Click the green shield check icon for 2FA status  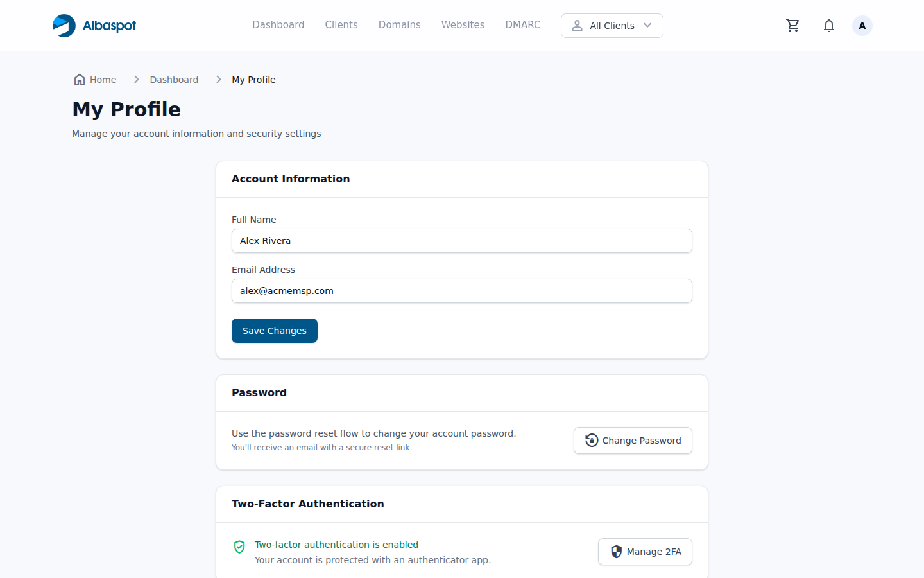(239, 547)
